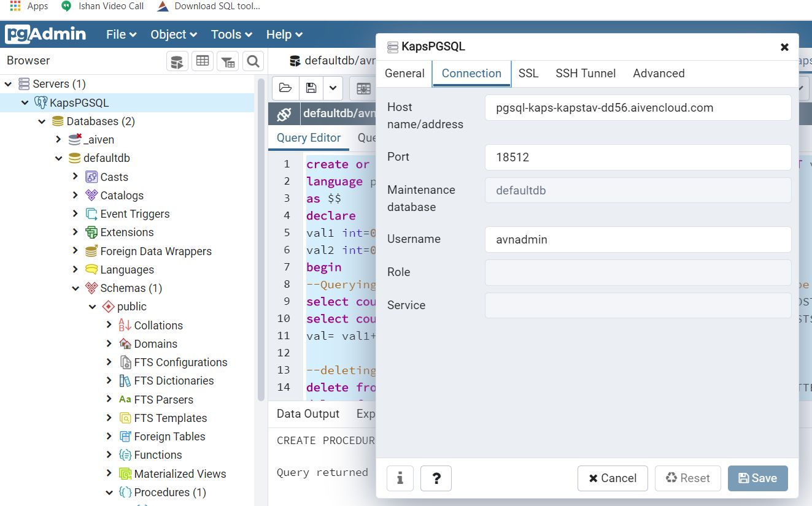Screen dimensions: 812x506
Task: Click the Maintenance database field
Action: (x=638, y=191)
